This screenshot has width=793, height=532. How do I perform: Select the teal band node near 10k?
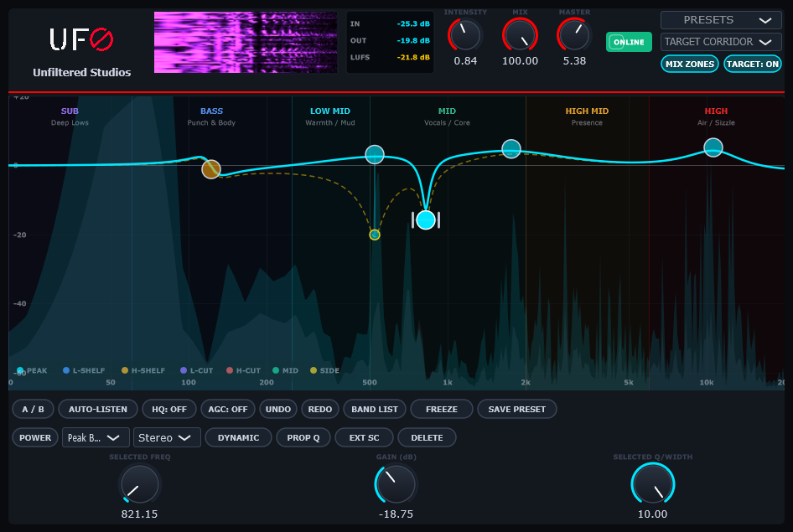(713, 147)
